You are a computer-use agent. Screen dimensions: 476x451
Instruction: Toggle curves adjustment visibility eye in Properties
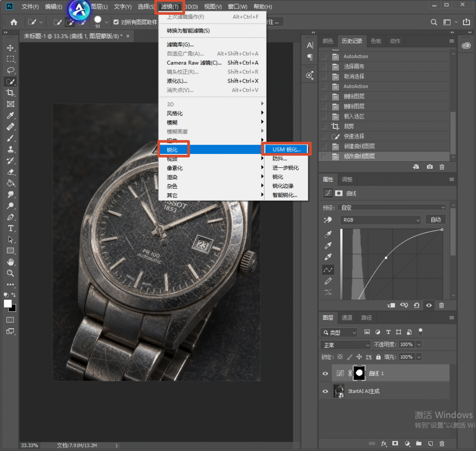[x=429, y=305]
